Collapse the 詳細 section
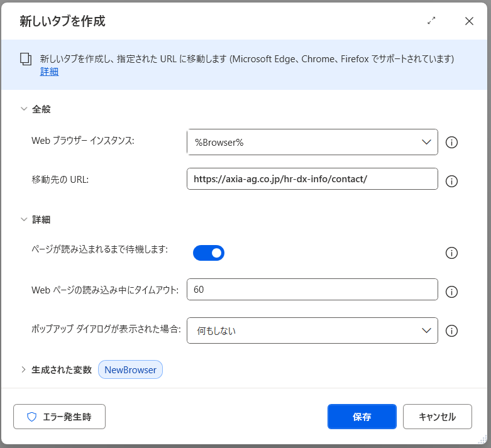 (x=25, y=219)
